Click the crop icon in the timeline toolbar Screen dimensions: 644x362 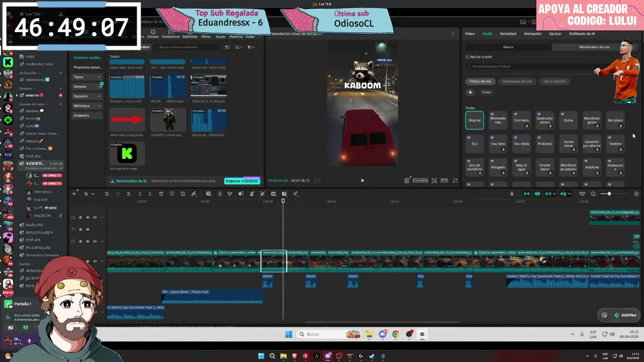(x=183, y=194)
